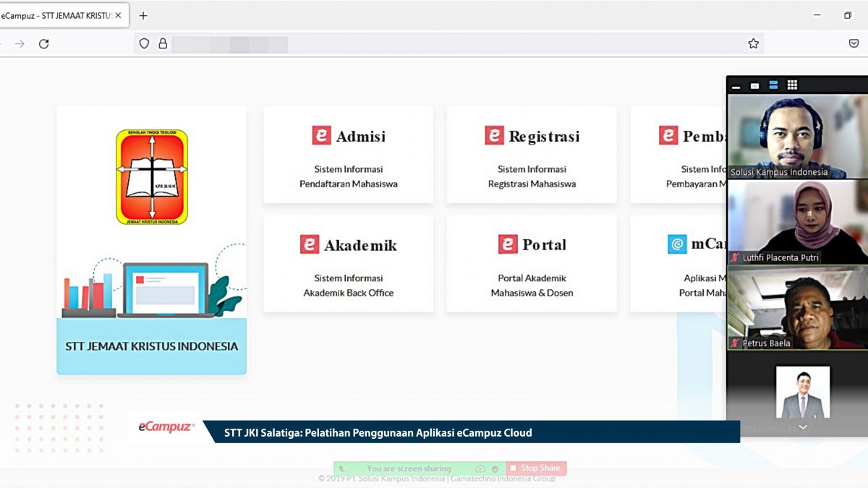Click the Stop Share button
The image size is (868, 488).
(536, 468)
